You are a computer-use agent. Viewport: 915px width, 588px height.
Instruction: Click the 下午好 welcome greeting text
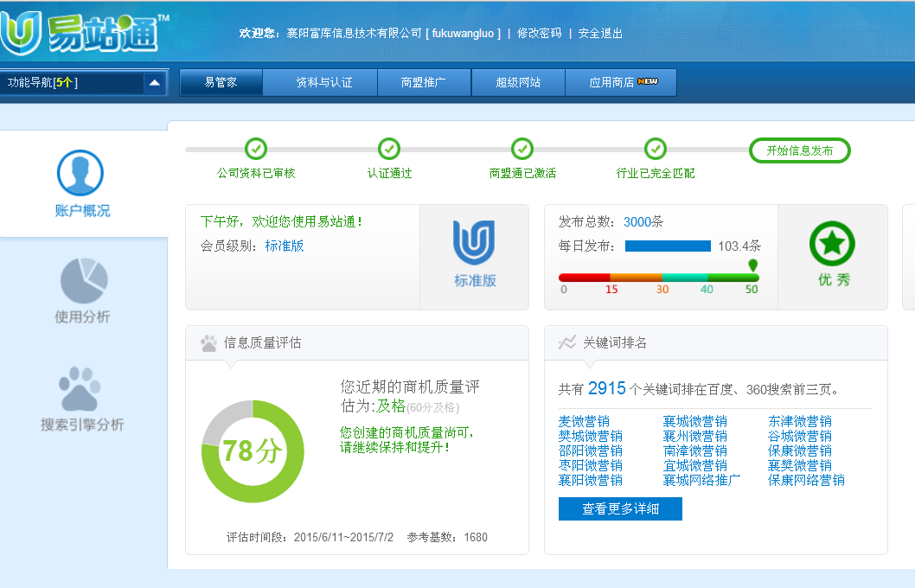click(x=281, y=221)
